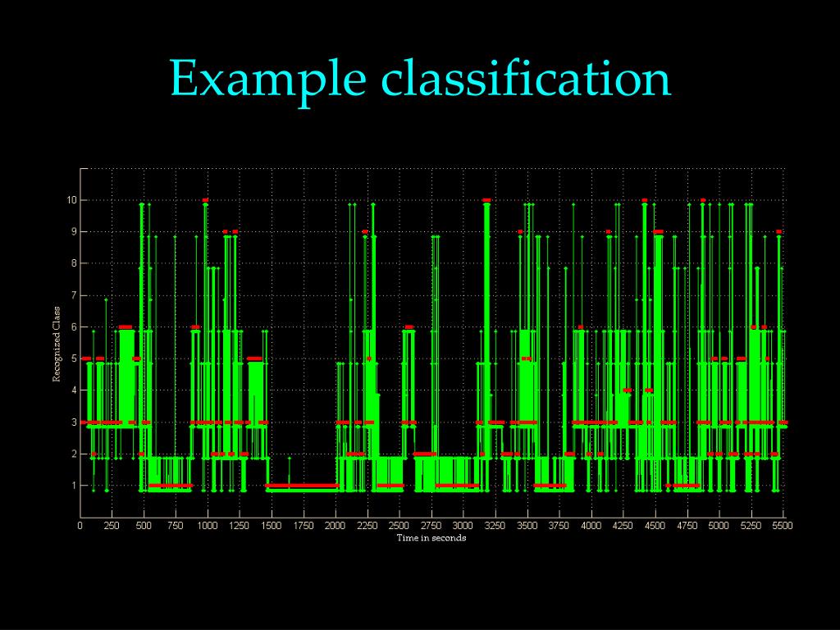Click the 'Time in seconds' x-axis label

431,538
